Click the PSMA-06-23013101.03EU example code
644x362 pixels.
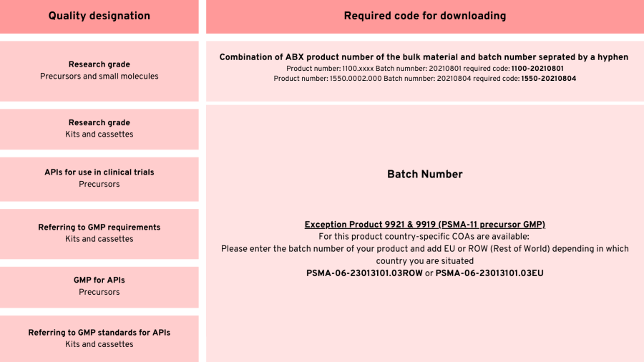click(x=489, y=273)
